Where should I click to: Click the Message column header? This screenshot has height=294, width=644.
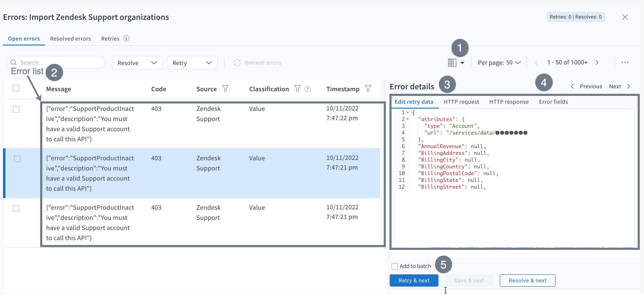tap(59, 89)
